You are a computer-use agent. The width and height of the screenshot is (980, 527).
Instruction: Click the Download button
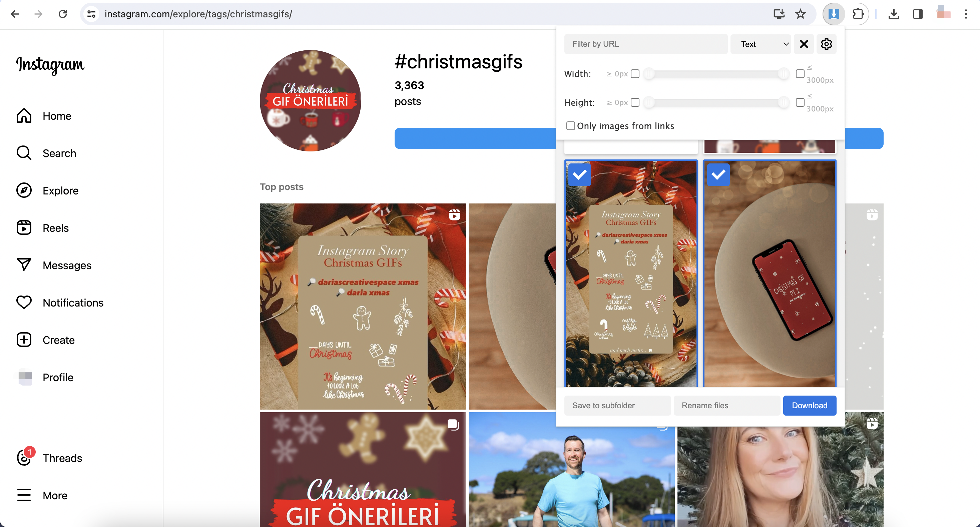tap(810, 406)
